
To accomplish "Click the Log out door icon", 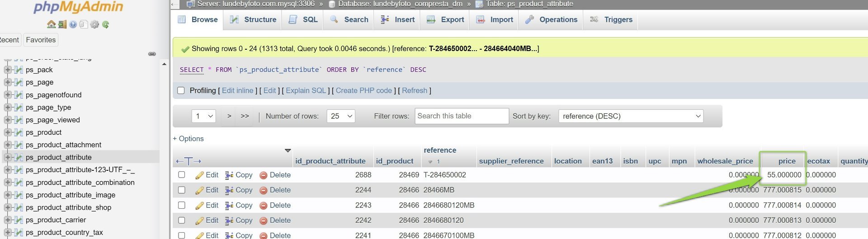I will click(x=62, y=24).
